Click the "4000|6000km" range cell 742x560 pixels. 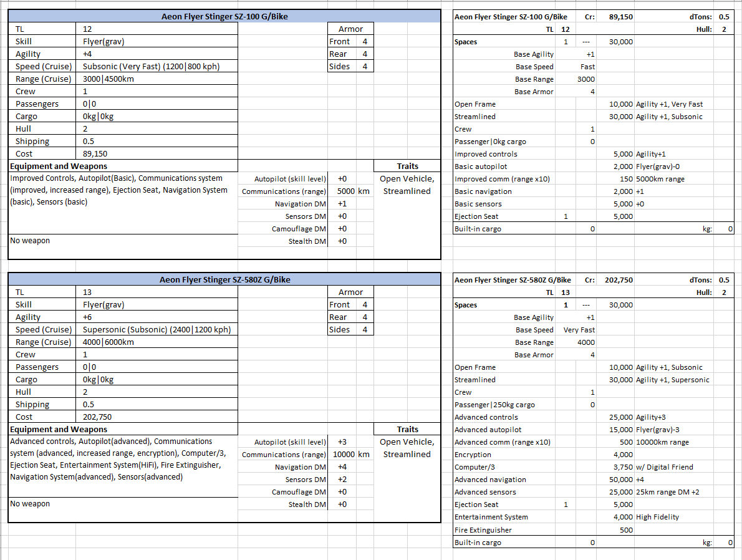tap(108, 342)
